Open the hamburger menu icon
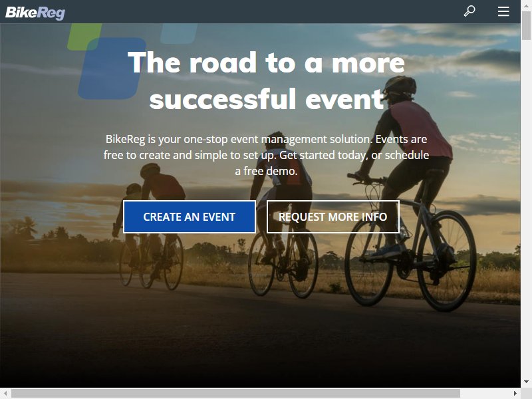The width and height of the screenshot is (532, 399). [x=503, y=11]
